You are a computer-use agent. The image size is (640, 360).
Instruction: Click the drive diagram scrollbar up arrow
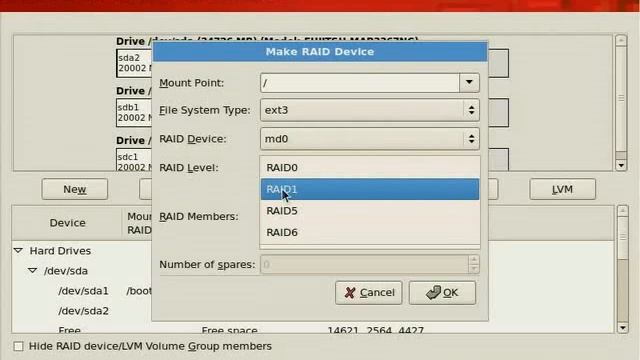click(621, 40)
